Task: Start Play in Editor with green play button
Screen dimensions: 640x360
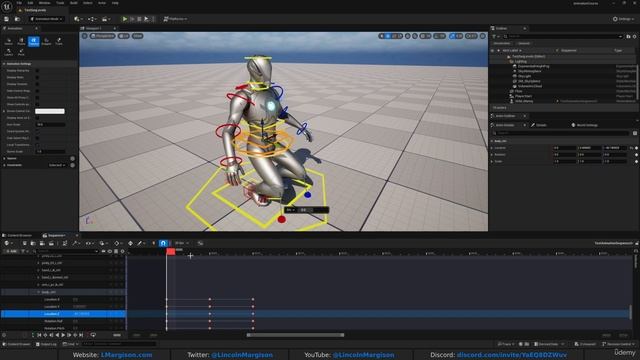Action: click(125, 19)
